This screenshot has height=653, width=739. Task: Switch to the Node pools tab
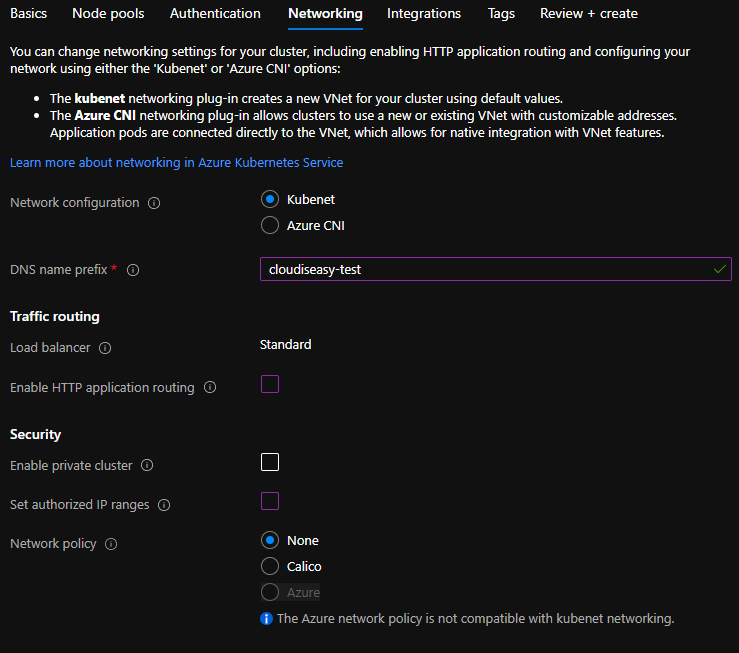click(108, 13)
